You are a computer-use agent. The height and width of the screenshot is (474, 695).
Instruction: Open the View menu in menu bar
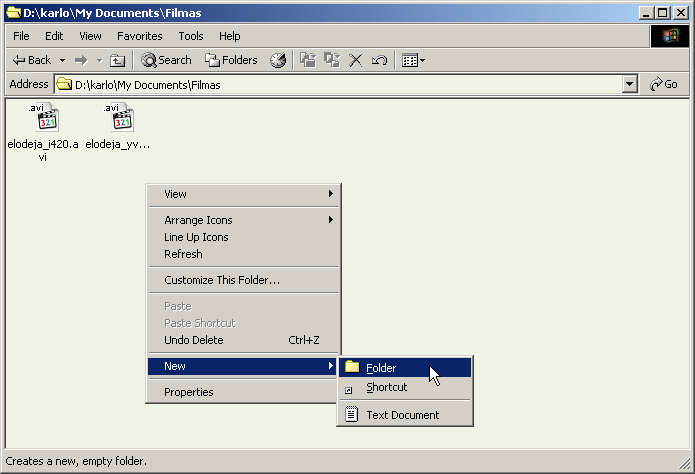[90, 36]
